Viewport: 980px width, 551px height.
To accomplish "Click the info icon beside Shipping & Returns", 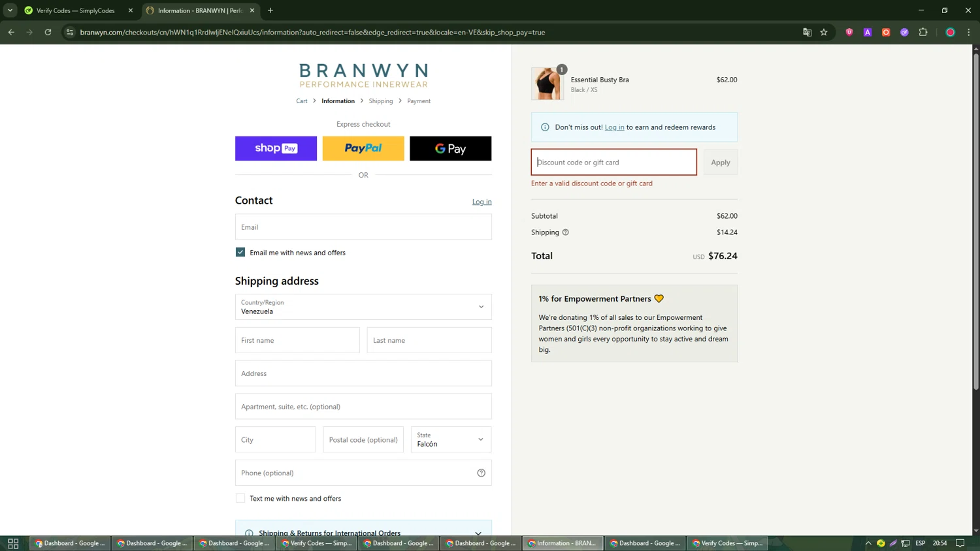I will 249,533.
